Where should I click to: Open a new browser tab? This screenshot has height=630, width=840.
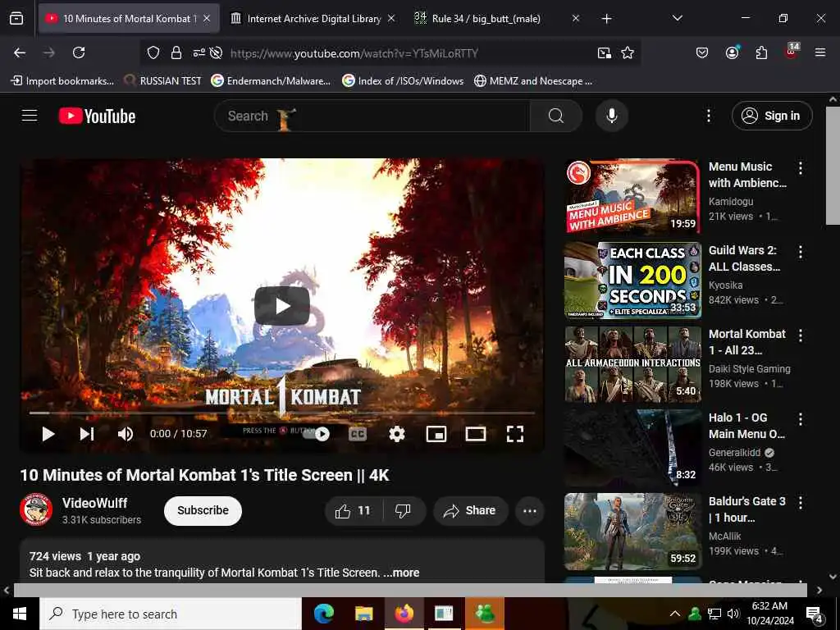606,19
